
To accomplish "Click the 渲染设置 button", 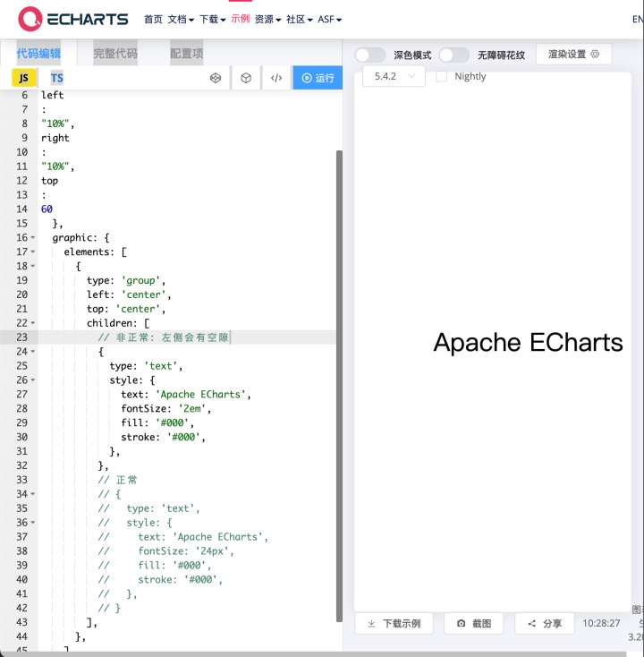I will pyautogui.click(x=573, y=54).
